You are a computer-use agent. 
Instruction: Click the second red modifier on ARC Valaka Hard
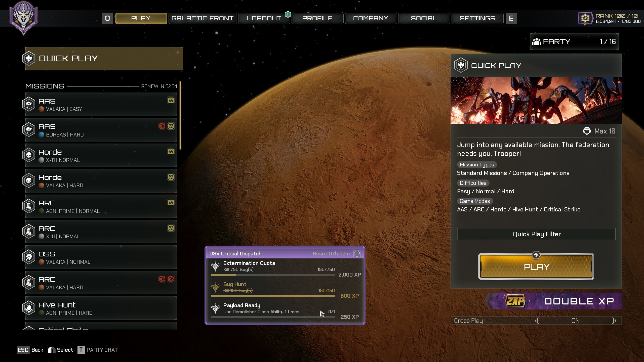(171, 279)
